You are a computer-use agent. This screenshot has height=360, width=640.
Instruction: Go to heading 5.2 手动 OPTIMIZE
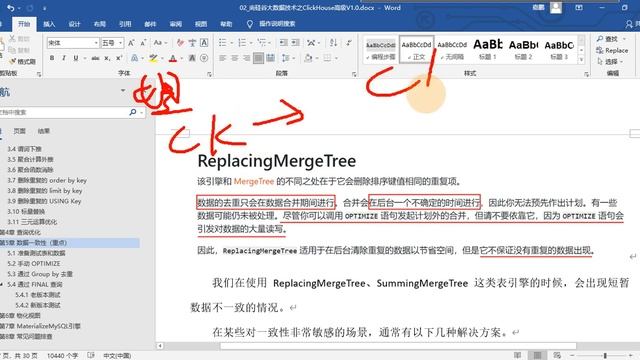33,264
